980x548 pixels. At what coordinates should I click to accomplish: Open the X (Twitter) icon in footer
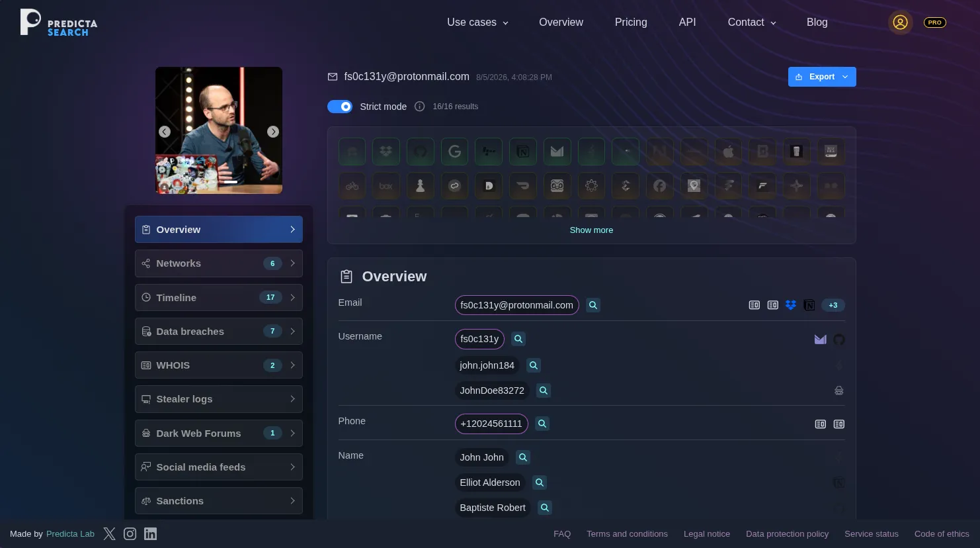click(x=110, y=534)
